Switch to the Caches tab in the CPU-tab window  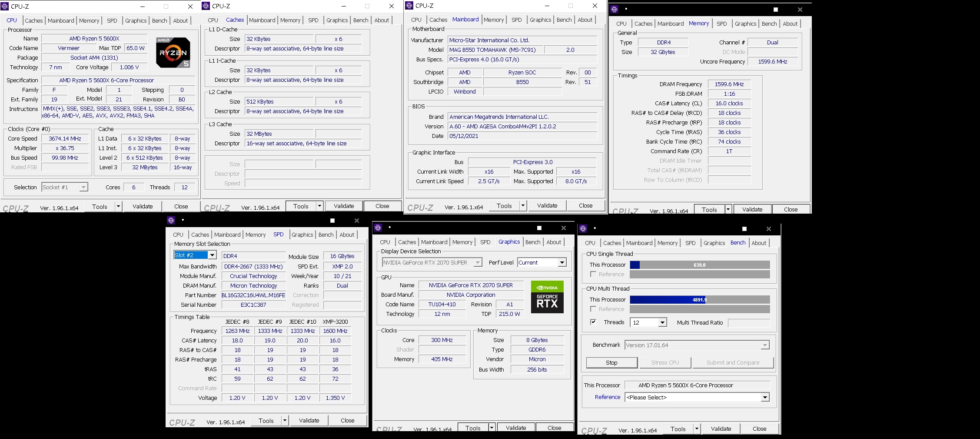pyautogui.click(x=33, y=20)
